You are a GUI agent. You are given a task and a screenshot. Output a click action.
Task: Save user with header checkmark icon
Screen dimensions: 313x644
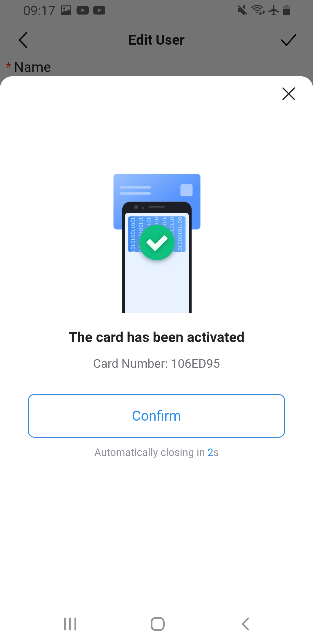click(289, 40)
